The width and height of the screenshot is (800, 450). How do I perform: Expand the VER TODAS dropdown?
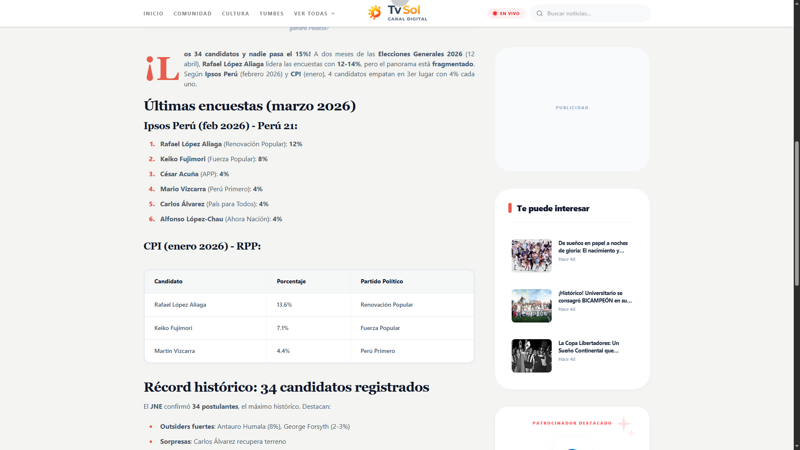tap(314, 13)
